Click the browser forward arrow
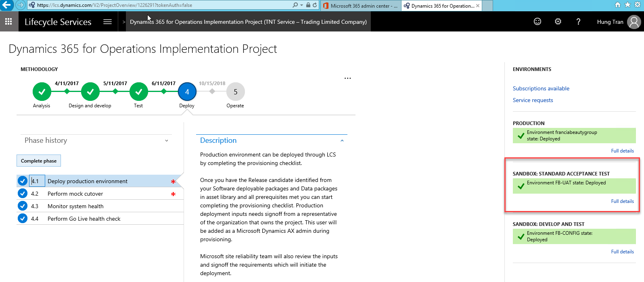 pos(21,5)
